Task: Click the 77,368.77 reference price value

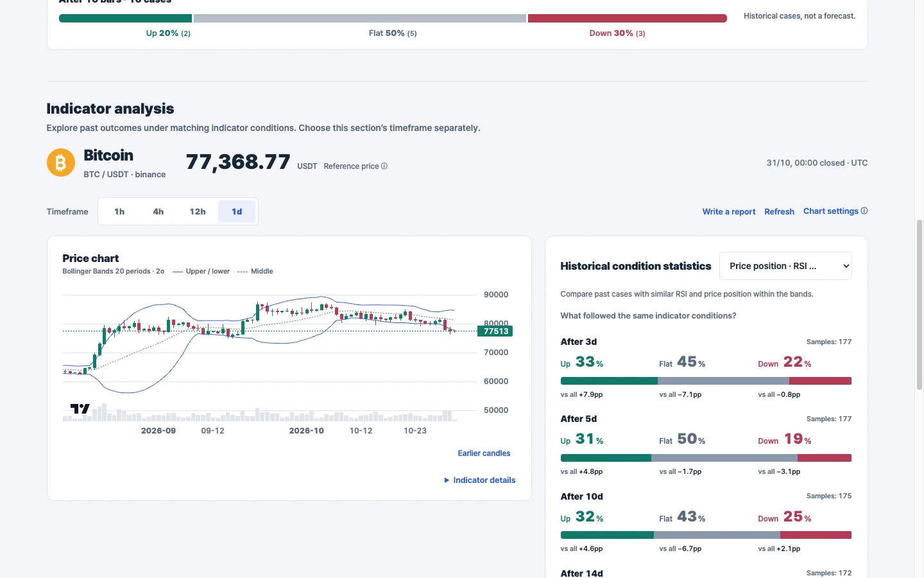Action: pos(238,162)
